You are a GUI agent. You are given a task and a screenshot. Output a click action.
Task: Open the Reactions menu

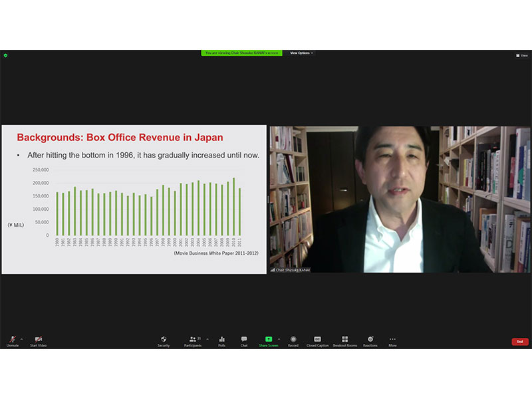coord(370,340)
